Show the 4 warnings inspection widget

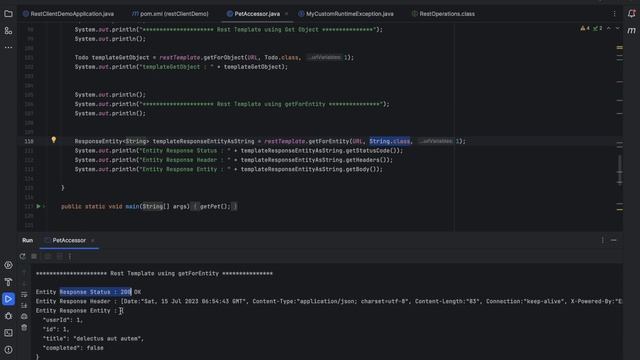click(585, 28)
